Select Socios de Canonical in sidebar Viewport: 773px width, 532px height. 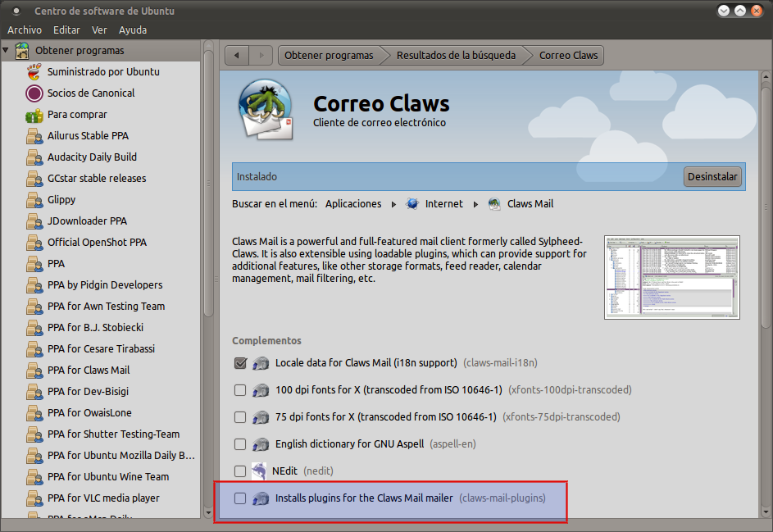tap(91, 93)
